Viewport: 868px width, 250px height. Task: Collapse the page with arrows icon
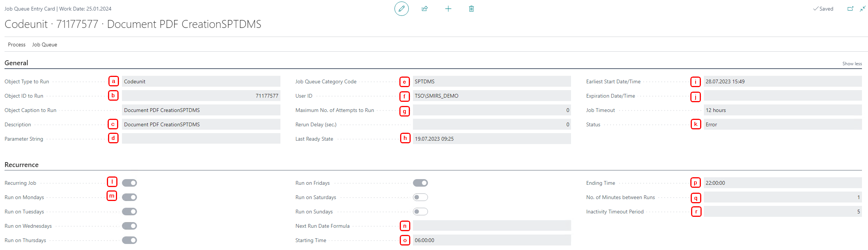point(863,9)
